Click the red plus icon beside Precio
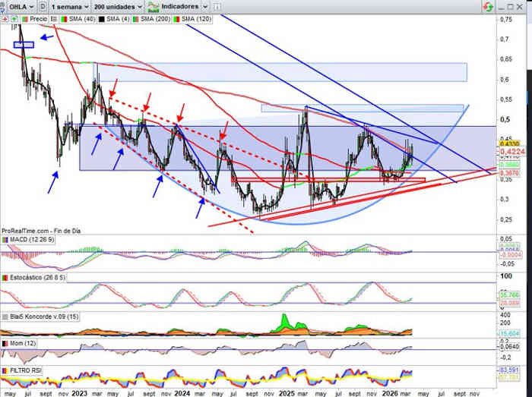 pyautogui.click(x=6, y=17)
